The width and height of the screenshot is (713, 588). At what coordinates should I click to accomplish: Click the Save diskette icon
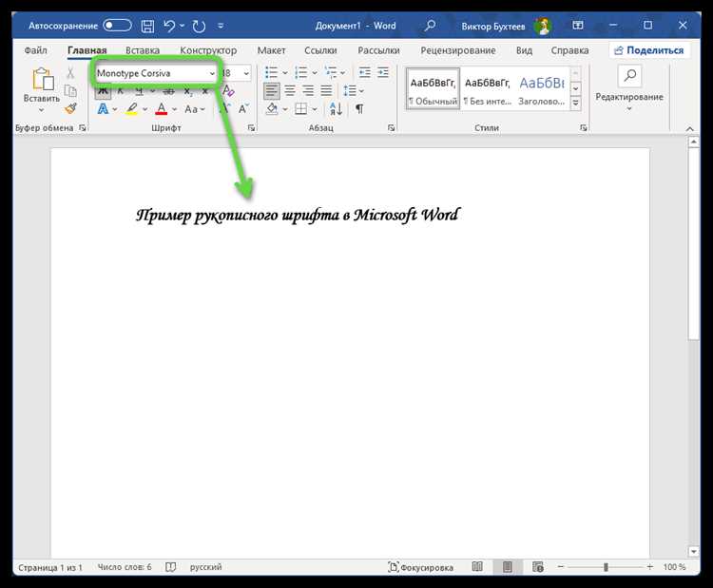[x=147, y=26]
